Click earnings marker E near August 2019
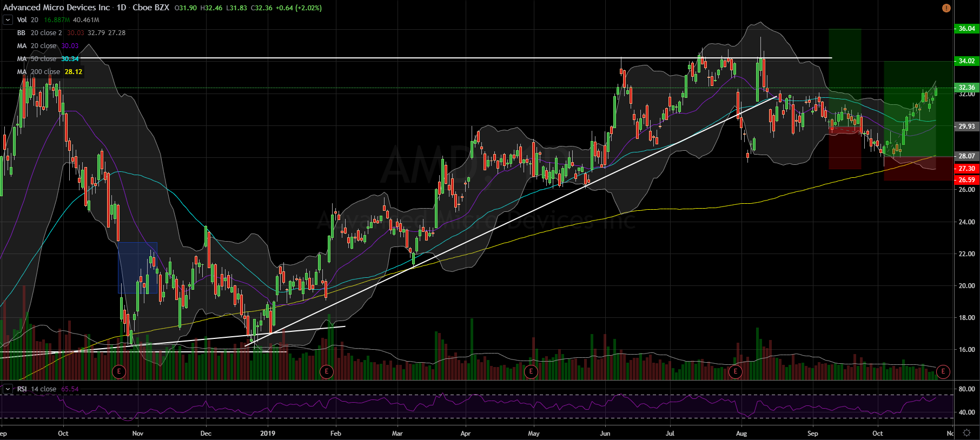 pyautogui.click(x=735, y=371)
